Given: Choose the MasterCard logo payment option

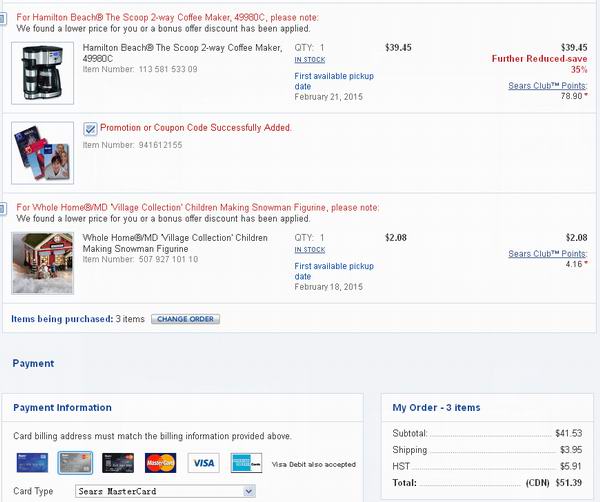Looking at the screenshot, I should [161, 463].
